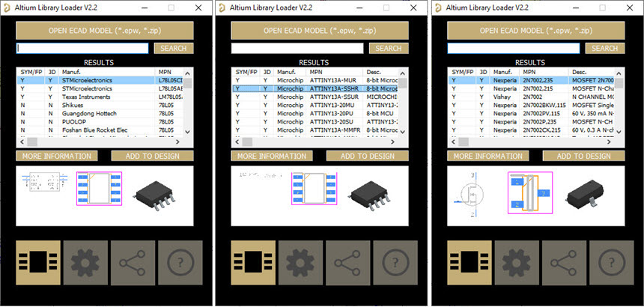
Task: Focus the search field in the L78L05 window
Action: [x=83, y=48]
